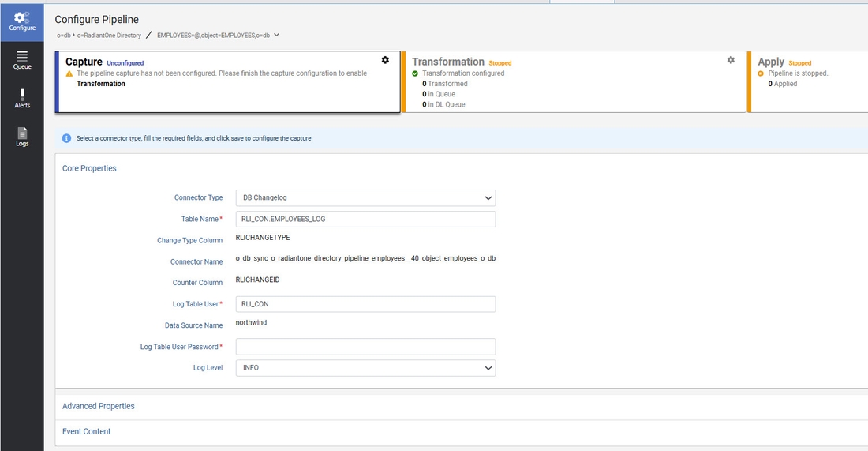
Task: Click the '0 in Queue' counter
Action: pos(439,94)
